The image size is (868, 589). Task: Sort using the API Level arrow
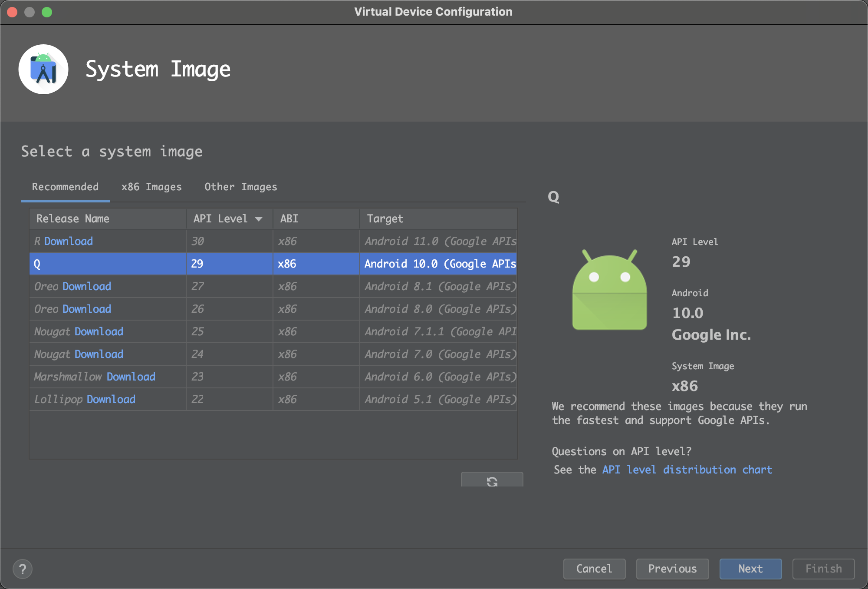pyautogui.click(x=259, y=219)
